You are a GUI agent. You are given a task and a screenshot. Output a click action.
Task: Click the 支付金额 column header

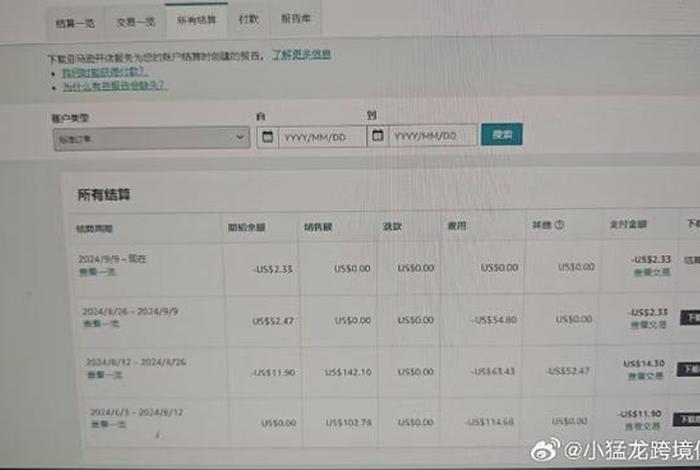coord(628,224)
